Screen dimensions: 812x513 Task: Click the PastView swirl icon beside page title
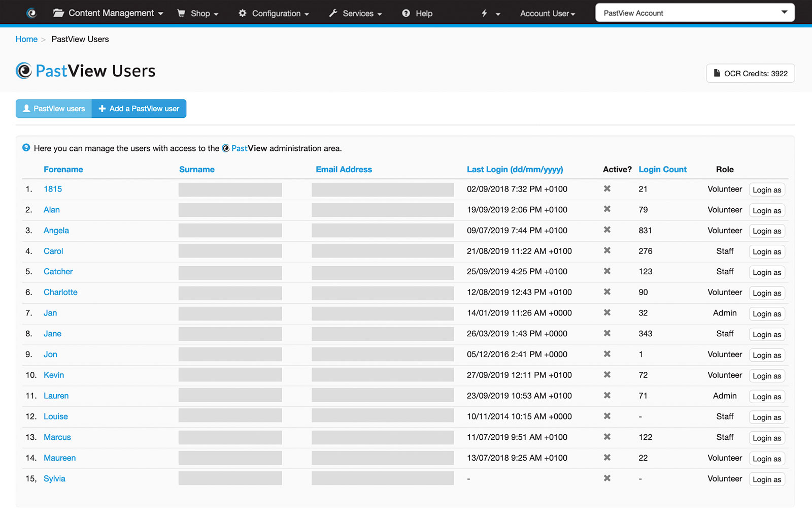(24, 71)
